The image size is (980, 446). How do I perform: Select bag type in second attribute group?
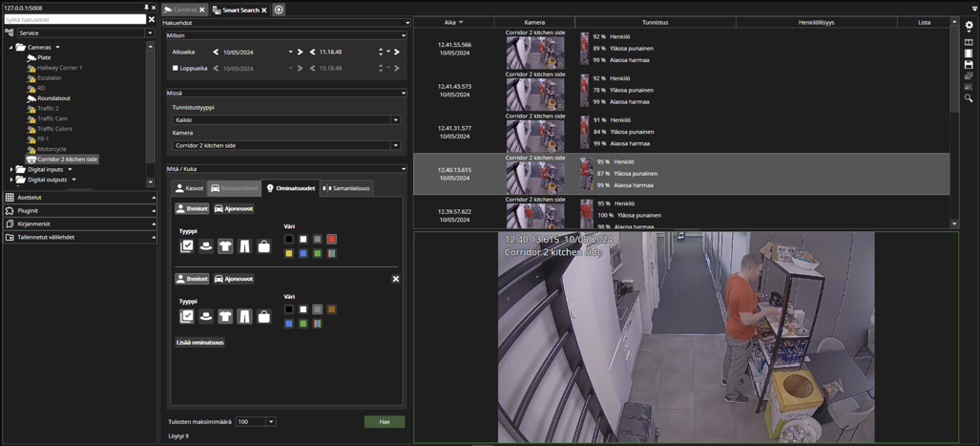(263, 316)
